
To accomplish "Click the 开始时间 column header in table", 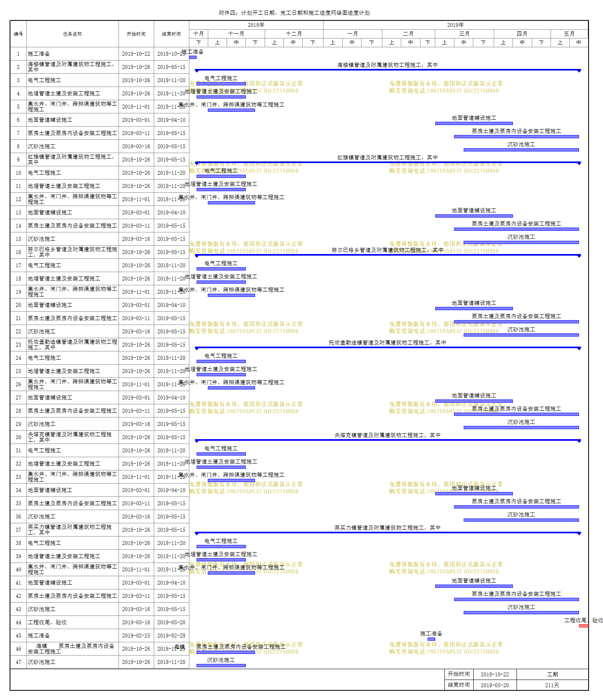I will [136, 34].
